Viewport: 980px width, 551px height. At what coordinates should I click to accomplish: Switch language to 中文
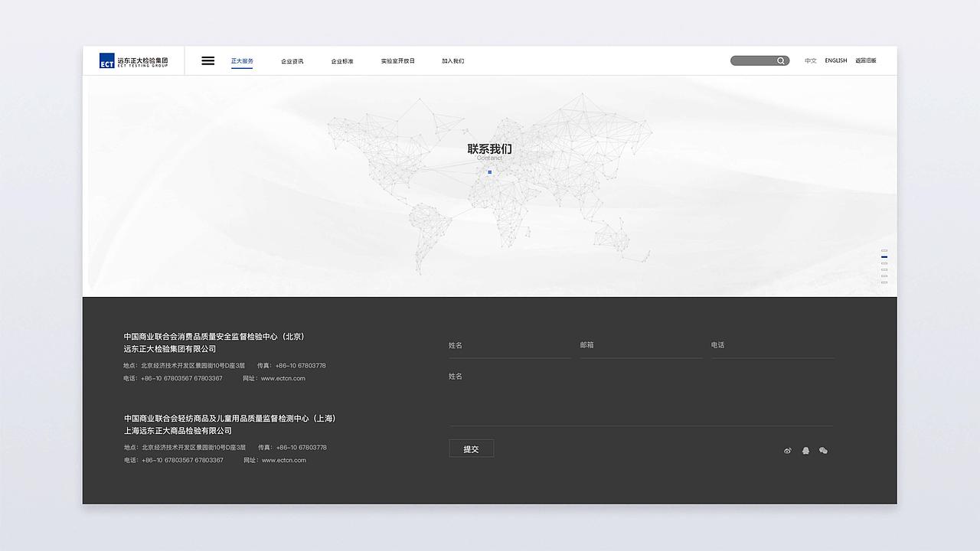(810, 60)
